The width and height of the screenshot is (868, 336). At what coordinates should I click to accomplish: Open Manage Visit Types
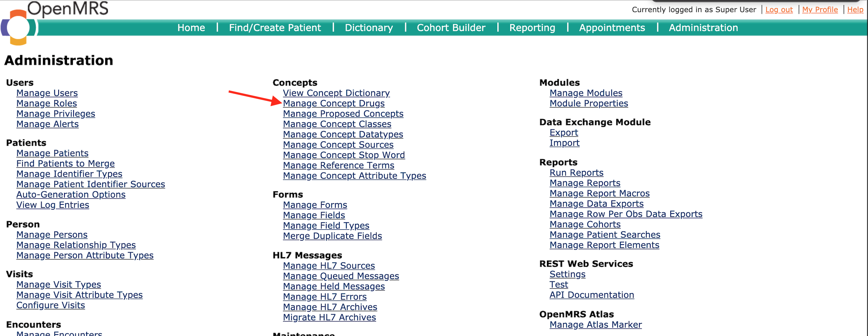[x=59, y=285]
